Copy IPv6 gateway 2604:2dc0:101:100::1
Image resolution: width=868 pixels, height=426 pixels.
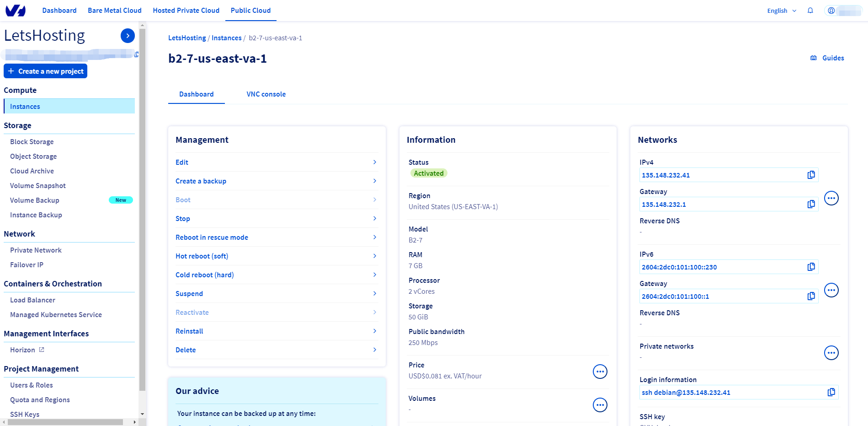coord(811,296)
